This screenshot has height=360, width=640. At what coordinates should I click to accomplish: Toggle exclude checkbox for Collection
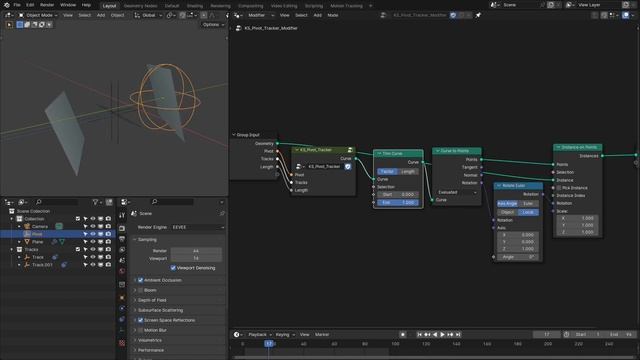(78, 219)
